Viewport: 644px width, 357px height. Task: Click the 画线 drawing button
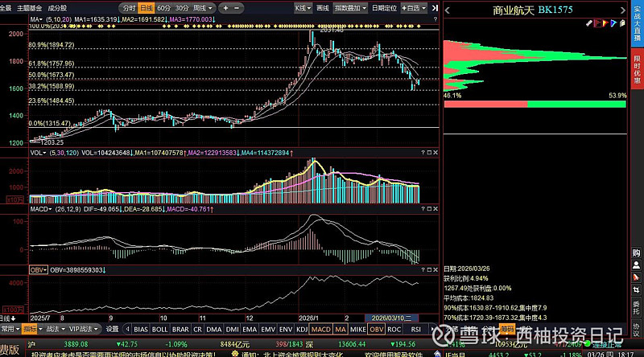click(323, 8)
